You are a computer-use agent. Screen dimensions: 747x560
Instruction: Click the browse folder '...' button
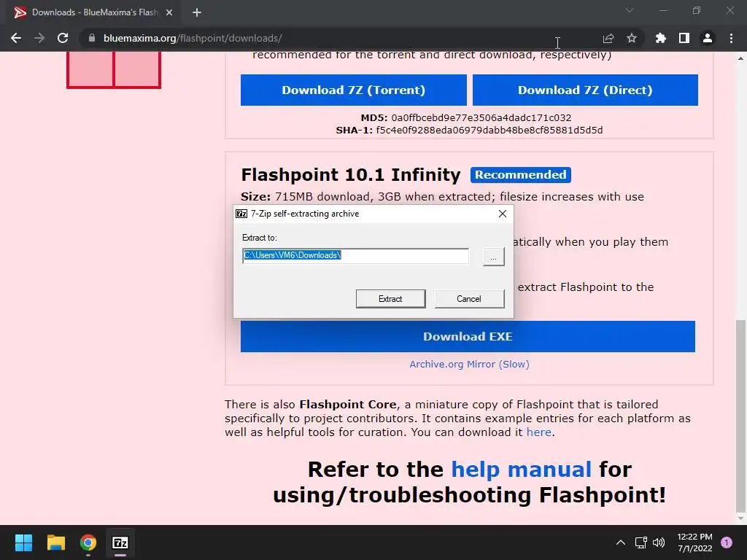(494, 257)
